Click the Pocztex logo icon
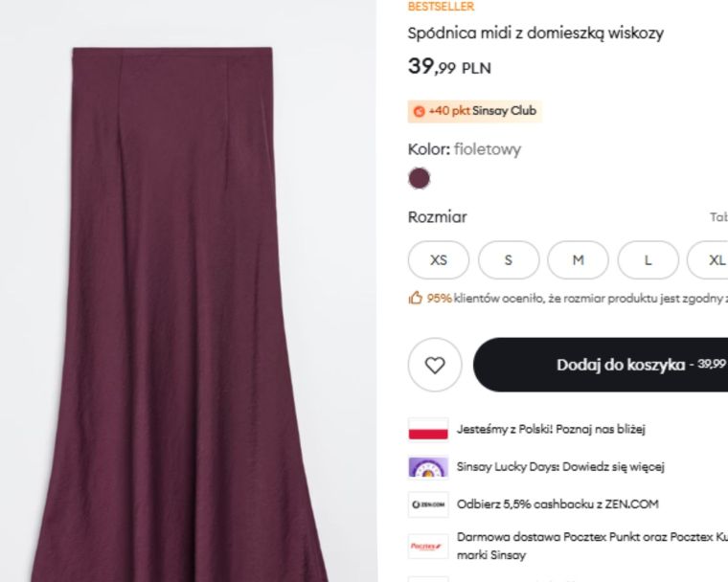 [x=428, y=547]
